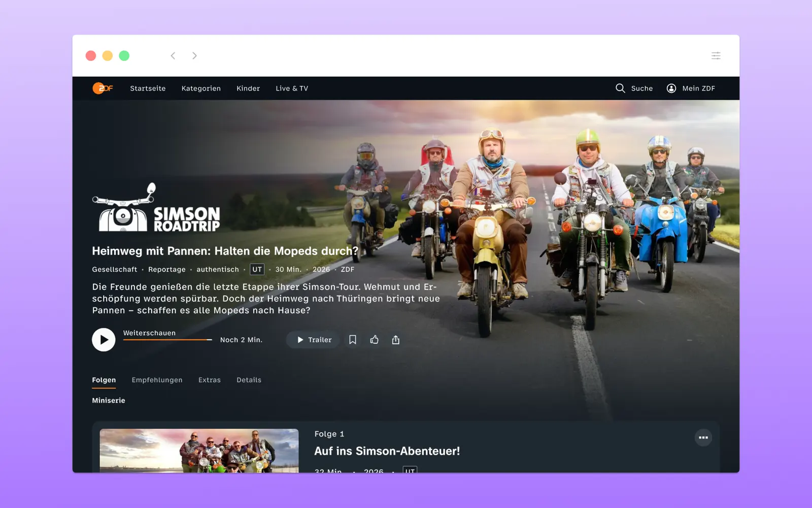Open Startseite in the navigation
The width and height of the screenshot is (812, 508).
coord(148,88)
